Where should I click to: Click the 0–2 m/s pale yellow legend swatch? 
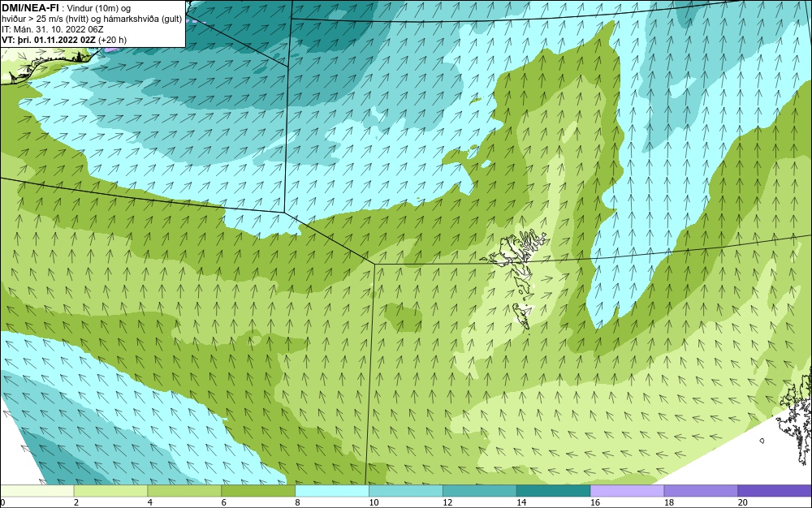pyautogui.click(x=37, y=491)
